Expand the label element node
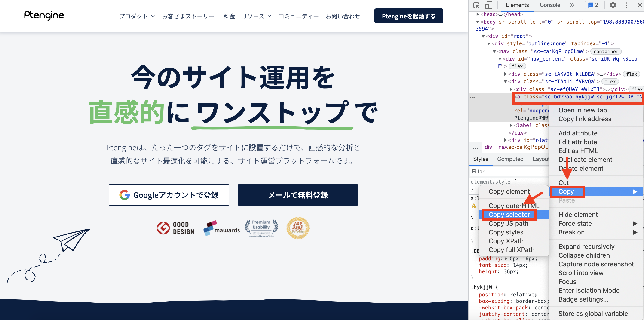 click(x=511, y=126)
